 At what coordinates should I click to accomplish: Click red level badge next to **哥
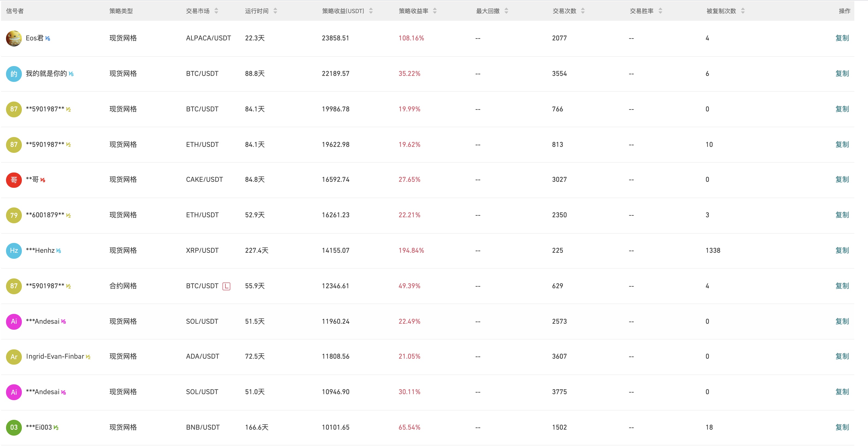[43, 180]
